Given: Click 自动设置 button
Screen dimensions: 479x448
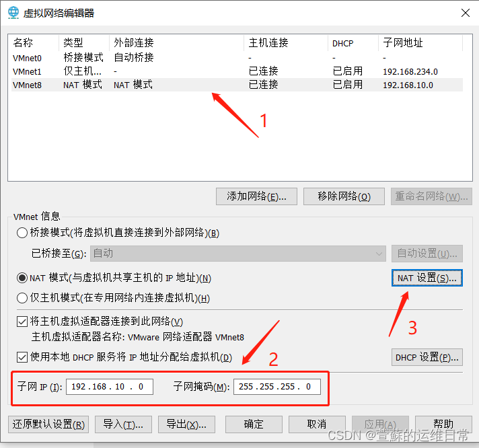Looking at the screenshot, I should pyautogui.click(x=427, y=254).
